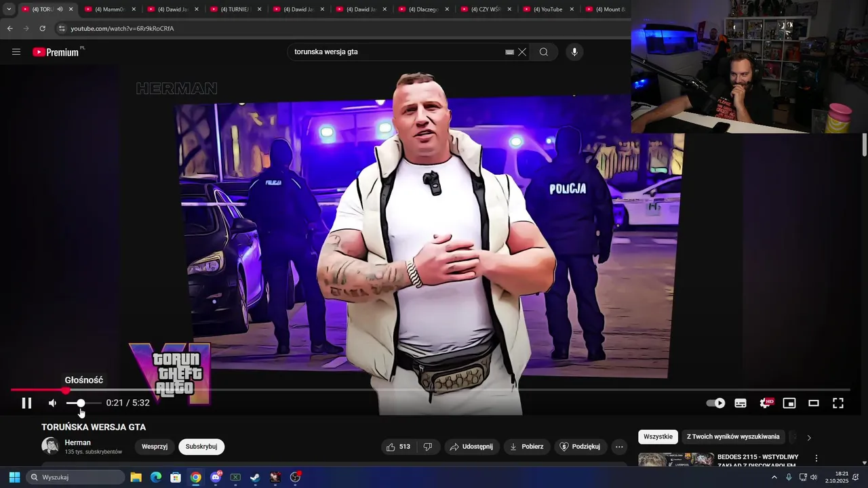Viewport: 868px width, 488px height.
Task: Go back in the browser
Action: (x=9, y=28)
